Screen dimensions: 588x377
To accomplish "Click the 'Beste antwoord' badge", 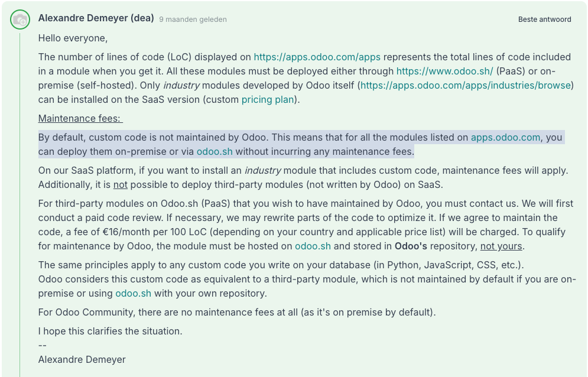I will pyautogui.click(x=544, y=19).
